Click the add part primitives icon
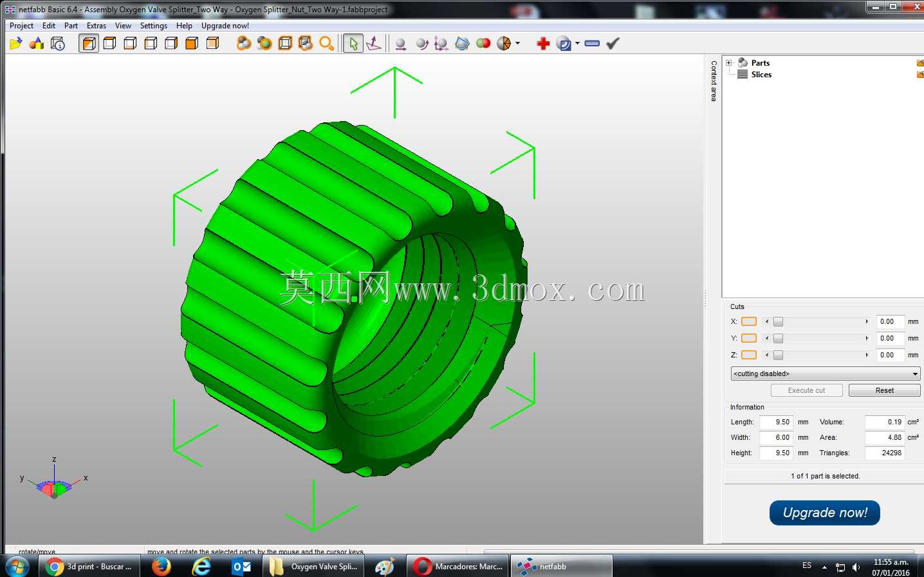This screenshot has width=924, height=577. tap(37, 44)
